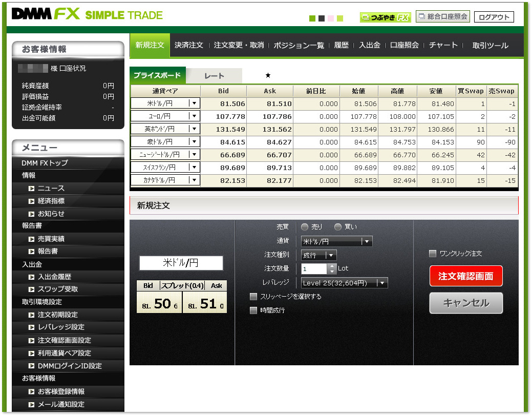Enable the ワンクリック注文 checkbox
This screenshot has width=532, height=416.
click(433, 253)
